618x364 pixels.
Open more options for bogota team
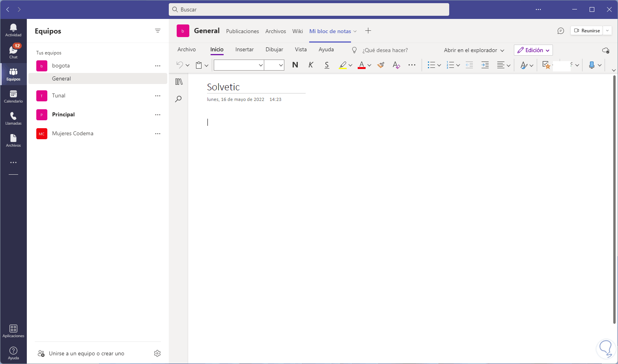[158, 66]
